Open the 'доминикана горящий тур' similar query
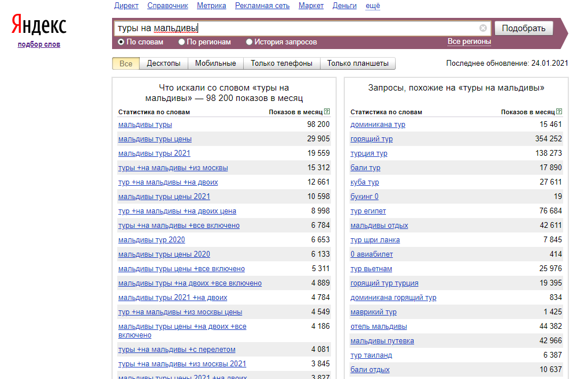The image size is (588, 379). point(393,298)
